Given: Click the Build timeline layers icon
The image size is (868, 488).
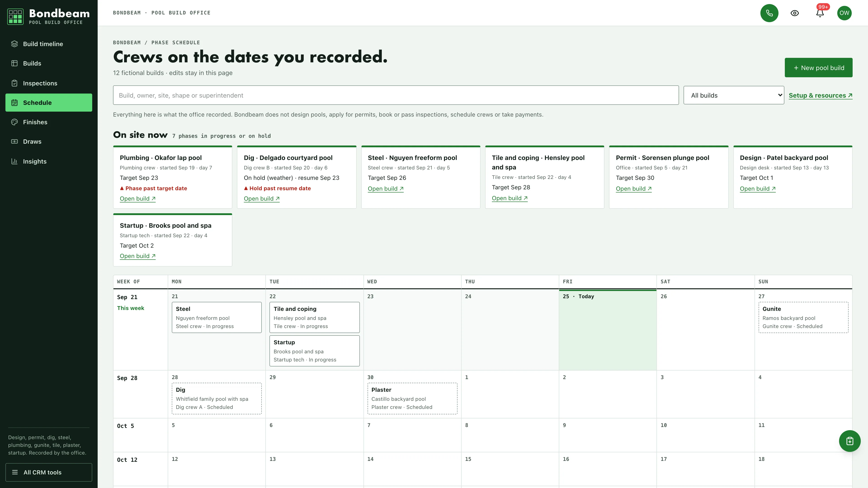Looking at the screenshot, I should tap(14, 44).
